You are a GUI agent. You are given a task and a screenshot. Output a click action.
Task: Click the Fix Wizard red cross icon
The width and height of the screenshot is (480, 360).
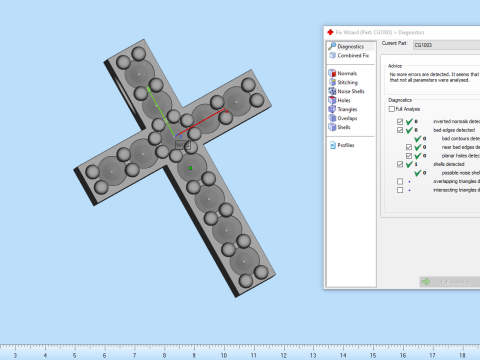pos(330,32)
